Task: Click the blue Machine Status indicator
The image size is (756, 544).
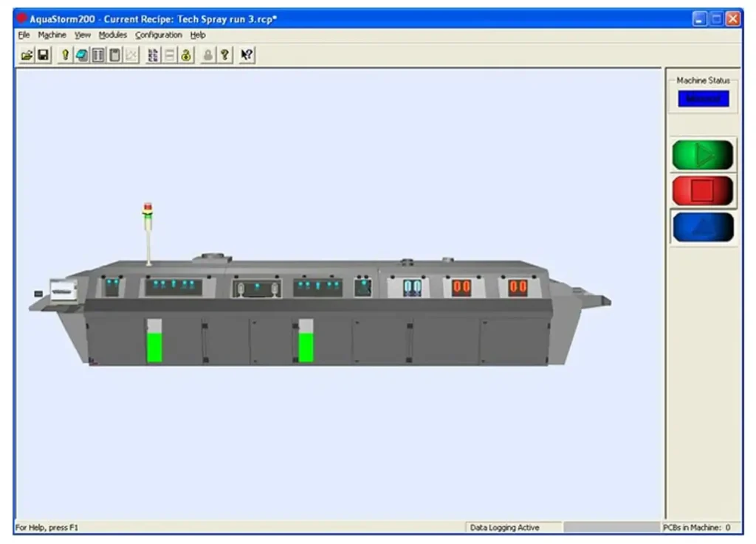Action: click(704, 99)
